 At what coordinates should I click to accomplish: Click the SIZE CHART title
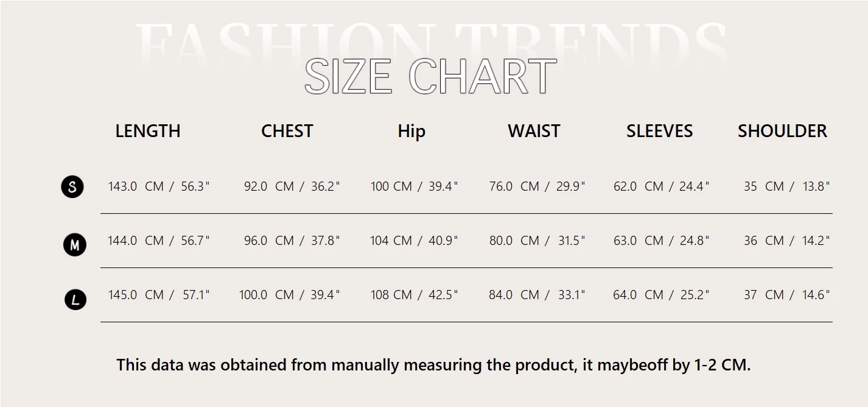point(430,77)
